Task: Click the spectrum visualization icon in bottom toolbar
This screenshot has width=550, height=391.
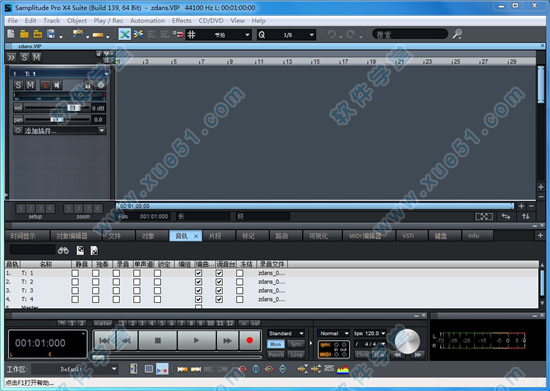Action: pos(343,369)
